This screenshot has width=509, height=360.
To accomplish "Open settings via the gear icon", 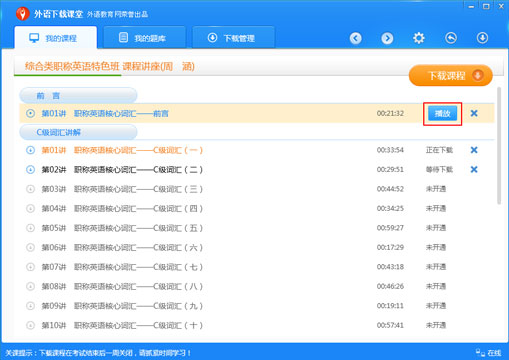I will point(419,38).
